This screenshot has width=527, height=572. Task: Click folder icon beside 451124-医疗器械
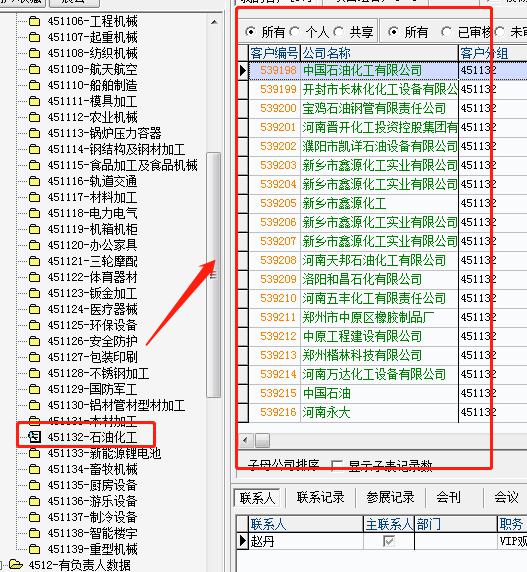(34, 309)
